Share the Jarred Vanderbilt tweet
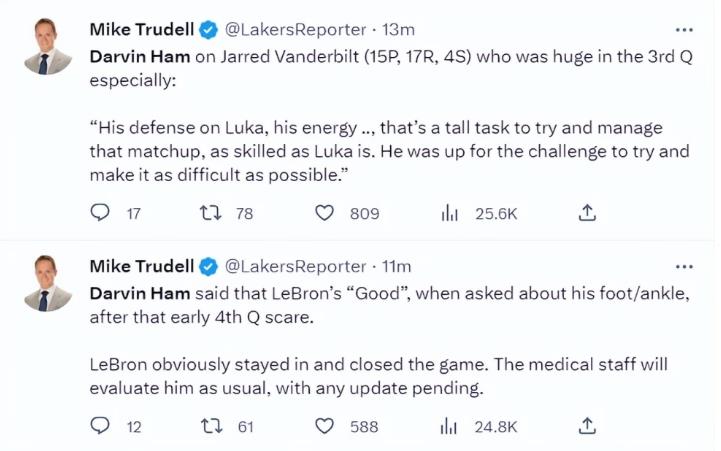 [588, 213]
